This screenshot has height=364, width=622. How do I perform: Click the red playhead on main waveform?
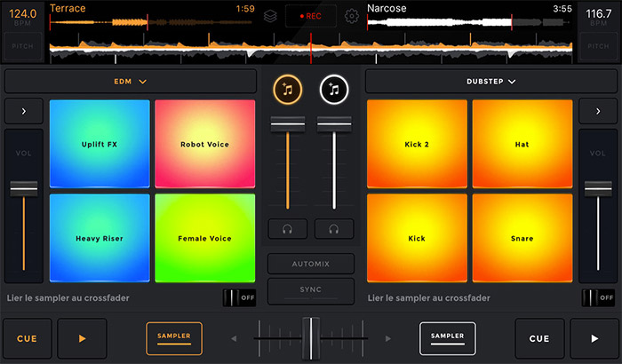click(x=311, y=48)
